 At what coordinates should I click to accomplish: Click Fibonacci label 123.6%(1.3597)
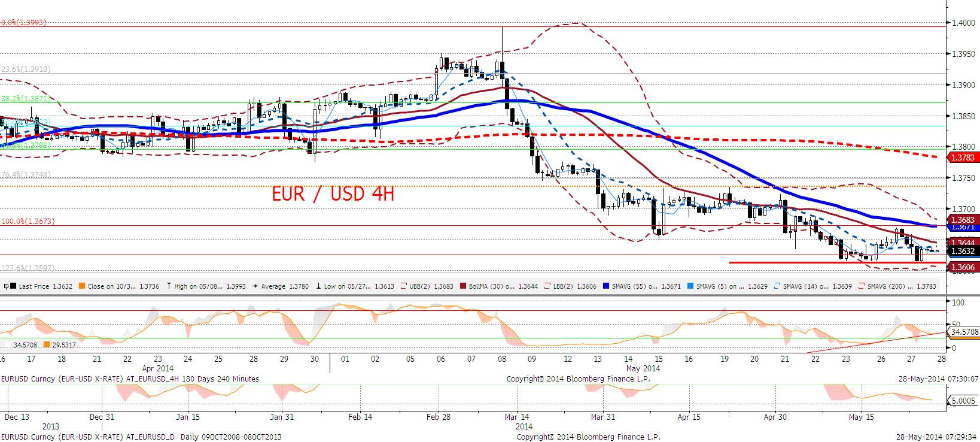[28, 268]
